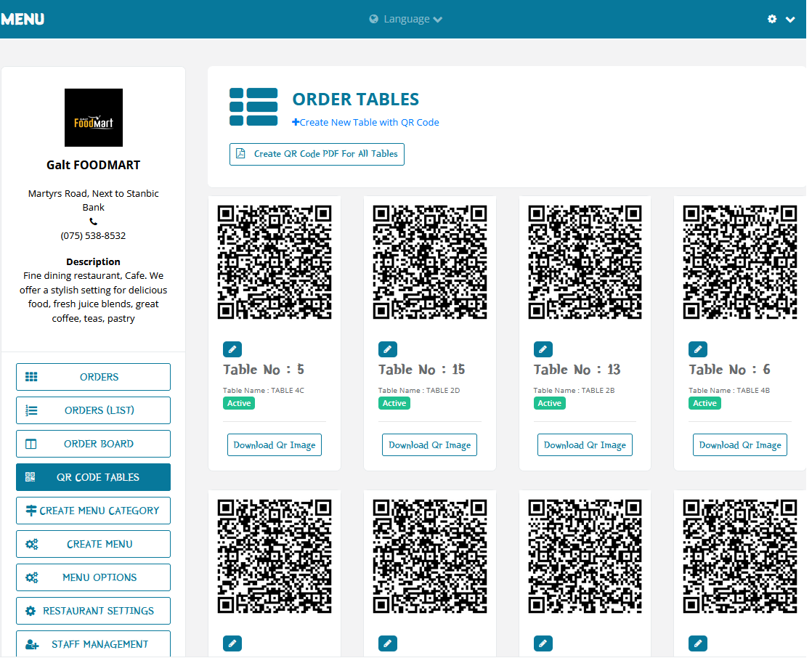The height and width of the screenshot is (658, 812).
Task: Click the grid icon on Orders button
Action: coord(31,377)
